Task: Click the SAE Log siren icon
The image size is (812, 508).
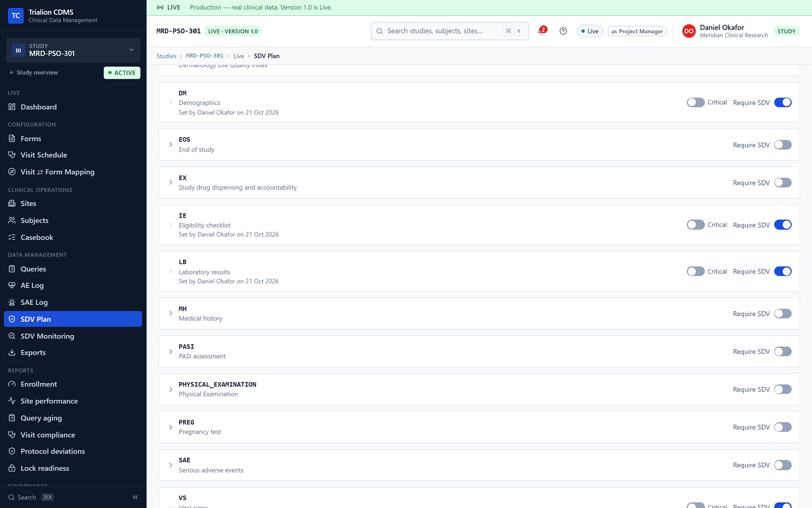Action: click(x=12, y=302)
